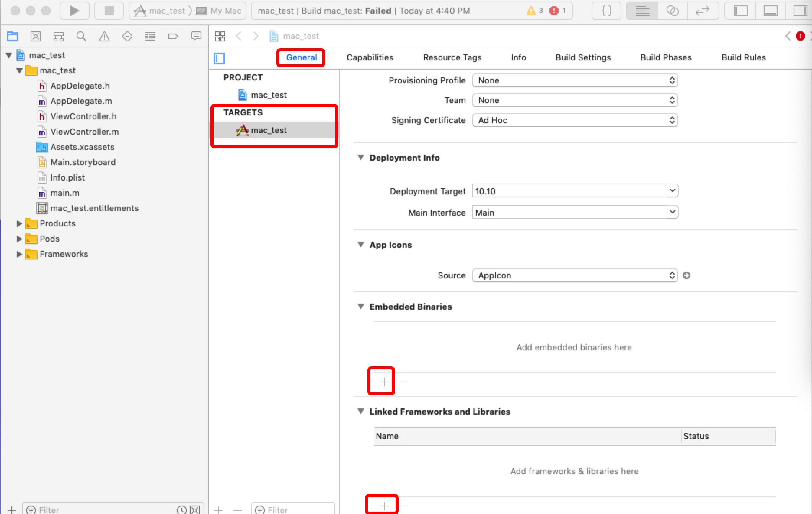Viewport: 812px width, 514px height.
Task: Expand the Pods folder
Action: (19, 239)
